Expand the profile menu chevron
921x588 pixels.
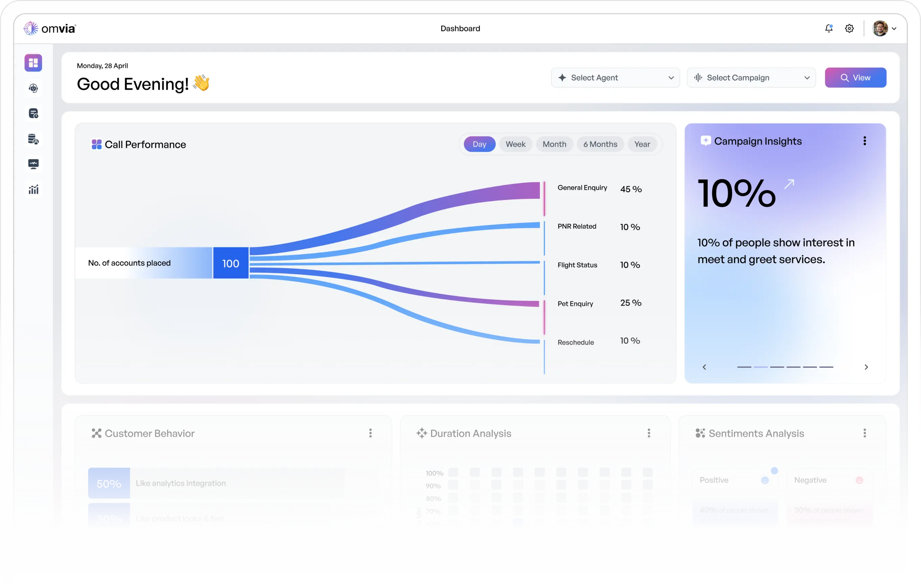click(894, 29)
